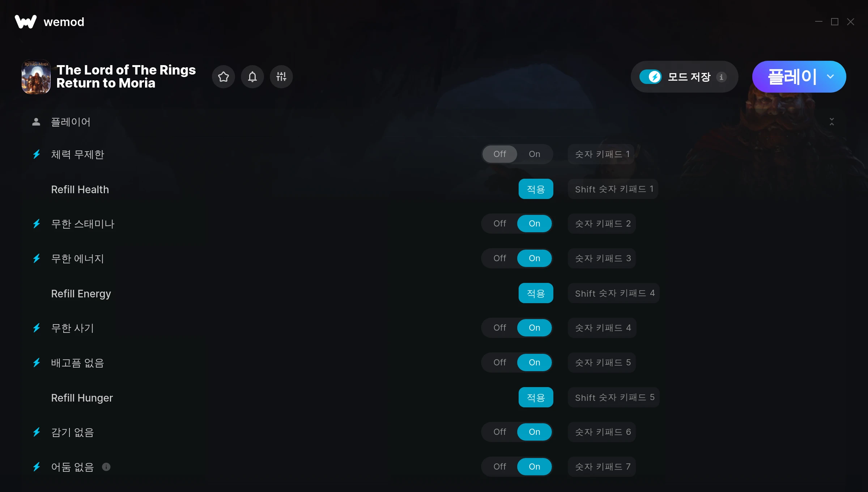Screen dimensions: 868x492
Task: Click the 플레이 button
Action: [x=792, y=77]
